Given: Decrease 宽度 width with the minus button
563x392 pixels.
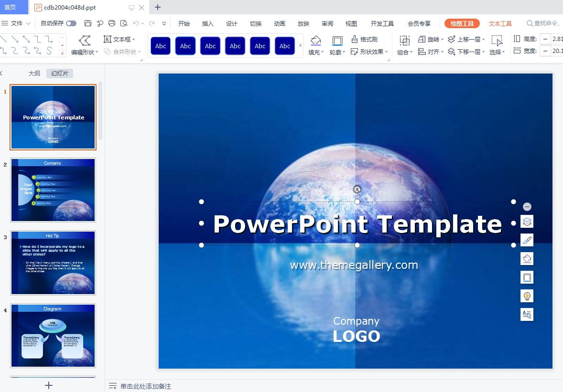Looking at the screenshot, I should pyautogui.click(x=545, y=51).
